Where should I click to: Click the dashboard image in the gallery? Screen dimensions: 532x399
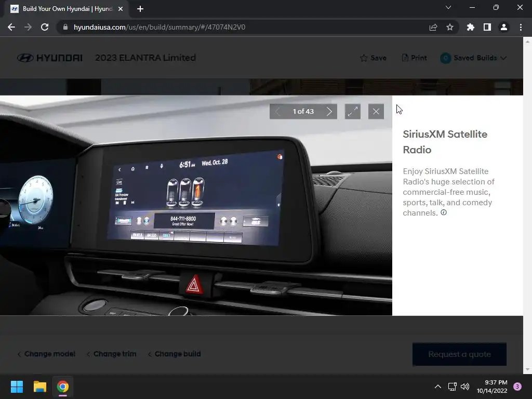pyautogui.click(x=196, y=205)
